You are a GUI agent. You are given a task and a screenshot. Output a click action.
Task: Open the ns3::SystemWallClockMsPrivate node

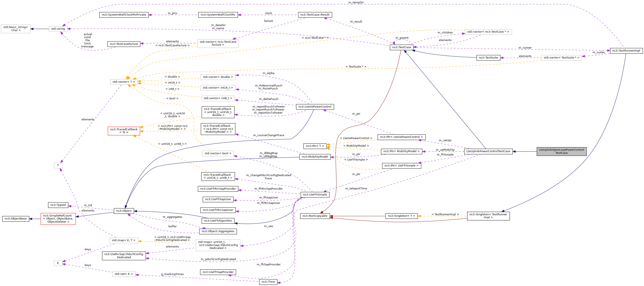(x=124, y=15)
